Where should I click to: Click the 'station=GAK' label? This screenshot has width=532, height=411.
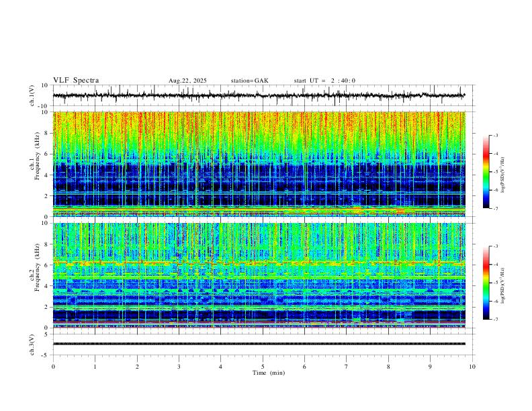click(249, 81)
